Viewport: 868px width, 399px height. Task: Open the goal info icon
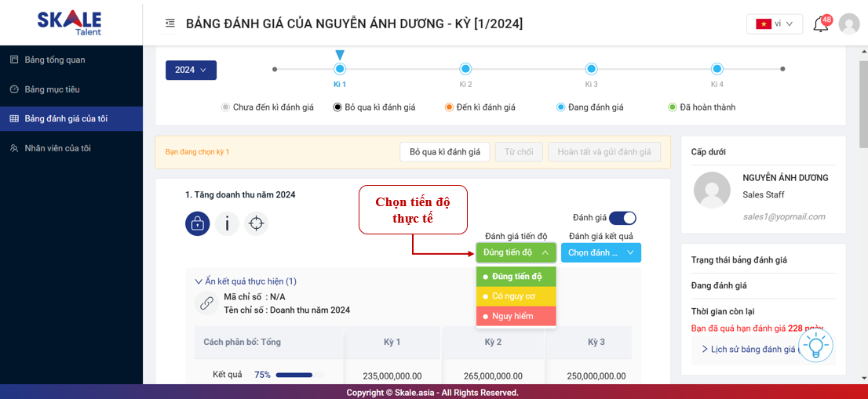227,223
